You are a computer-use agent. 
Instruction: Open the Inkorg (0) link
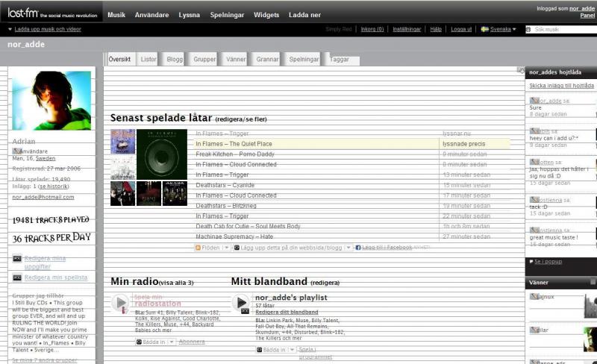372,29
